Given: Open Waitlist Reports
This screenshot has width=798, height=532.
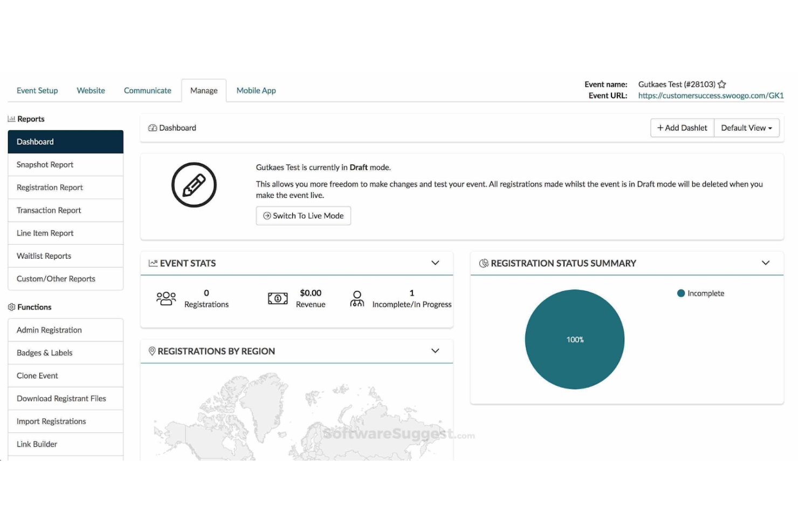Looking at the screenshot, I should pos(66,255).
